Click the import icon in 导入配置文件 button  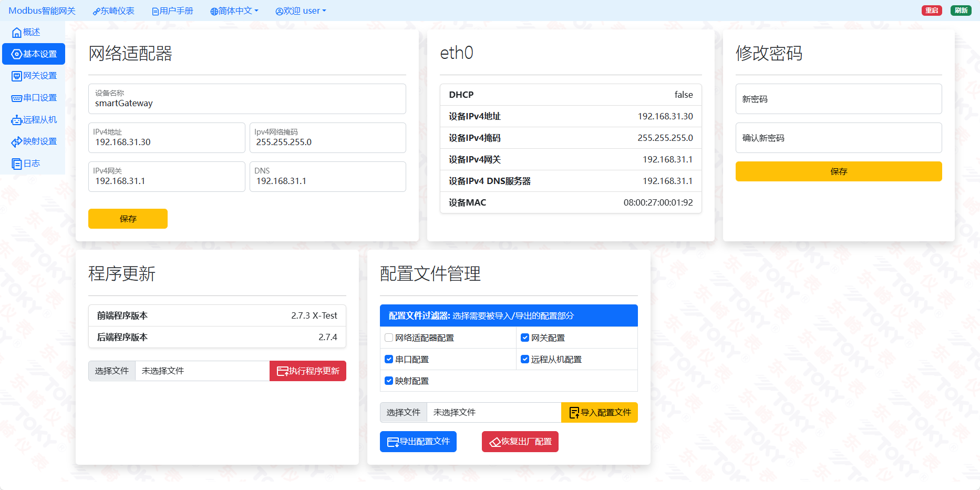[574, 413]
